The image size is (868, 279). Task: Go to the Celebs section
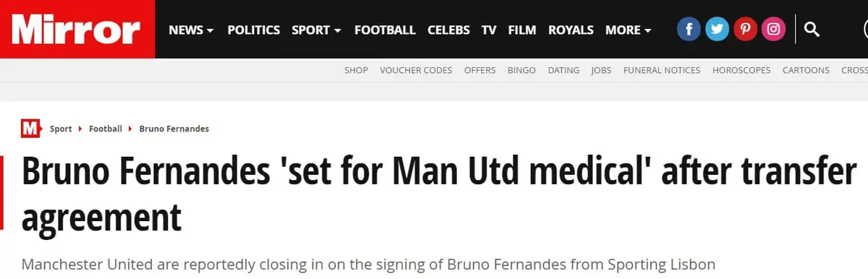[448, 30]
